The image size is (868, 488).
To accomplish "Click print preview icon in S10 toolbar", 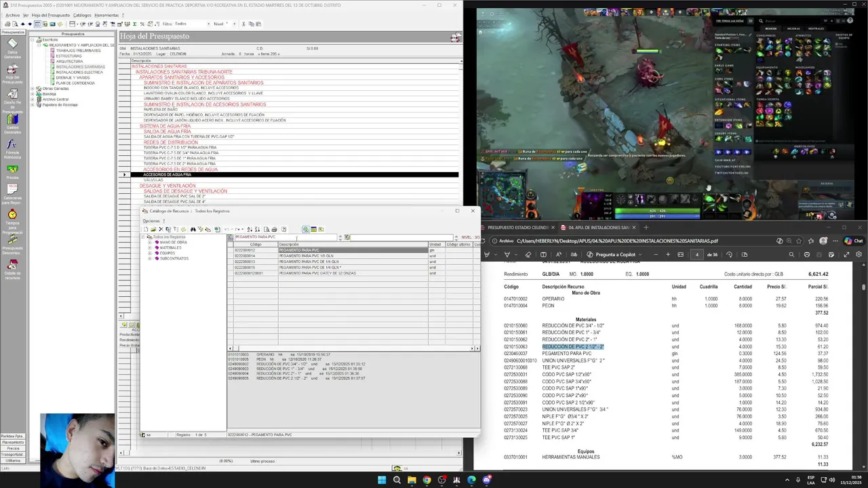I will point(15,24).
